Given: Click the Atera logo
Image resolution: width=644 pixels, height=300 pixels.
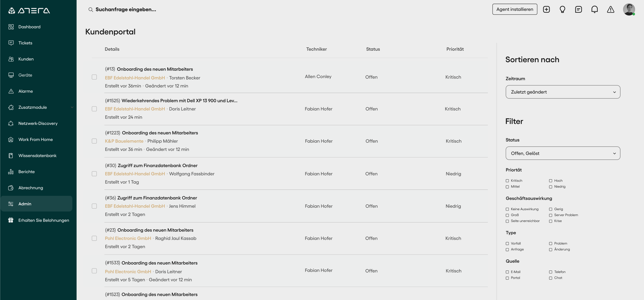Looking at the screenshot, I should [x=29, y=11].
